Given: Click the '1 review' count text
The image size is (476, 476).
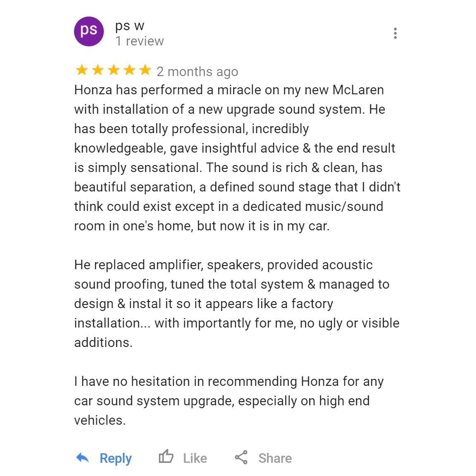Looking at the screenshot, I should (x=140, y=41).
